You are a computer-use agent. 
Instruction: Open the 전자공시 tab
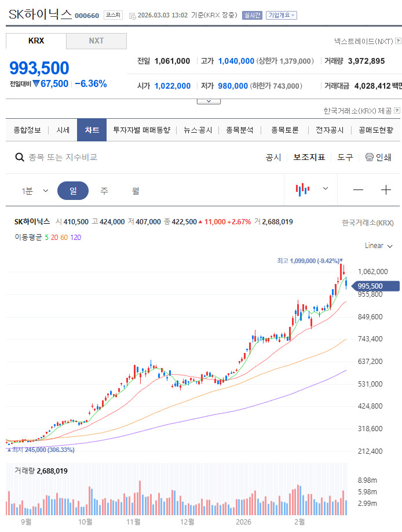(330, 130)
